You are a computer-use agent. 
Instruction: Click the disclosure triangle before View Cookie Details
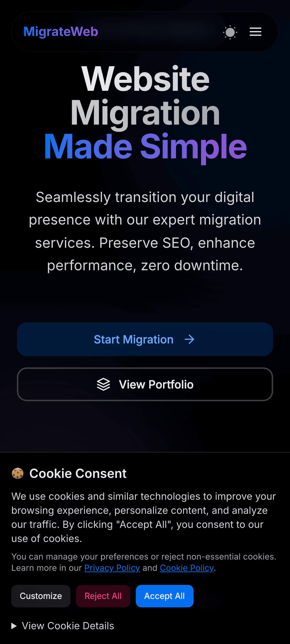(15, 625)
